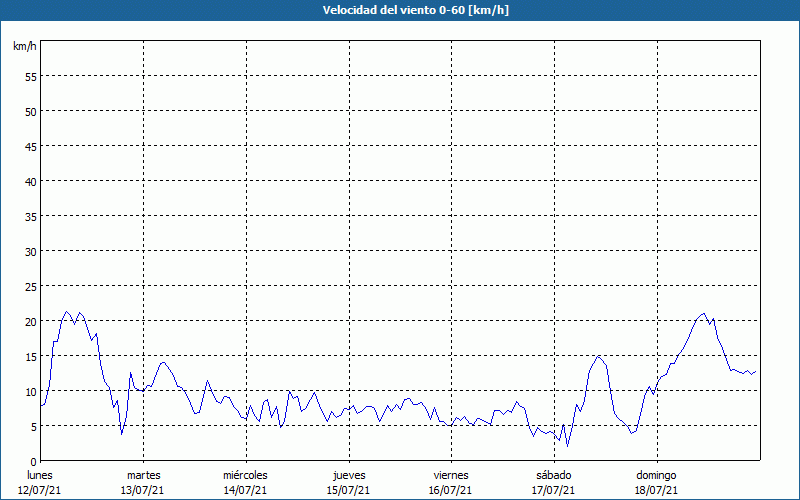Select the 'martes' day label
Image resolution: width=800 pixels, height=500 pixels.
pos(144,475)
